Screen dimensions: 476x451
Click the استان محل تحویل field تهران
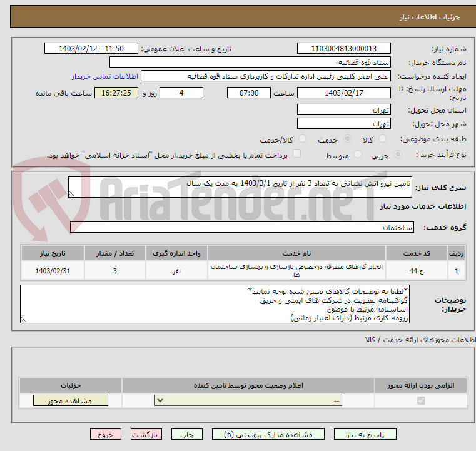tap(343, 109)
